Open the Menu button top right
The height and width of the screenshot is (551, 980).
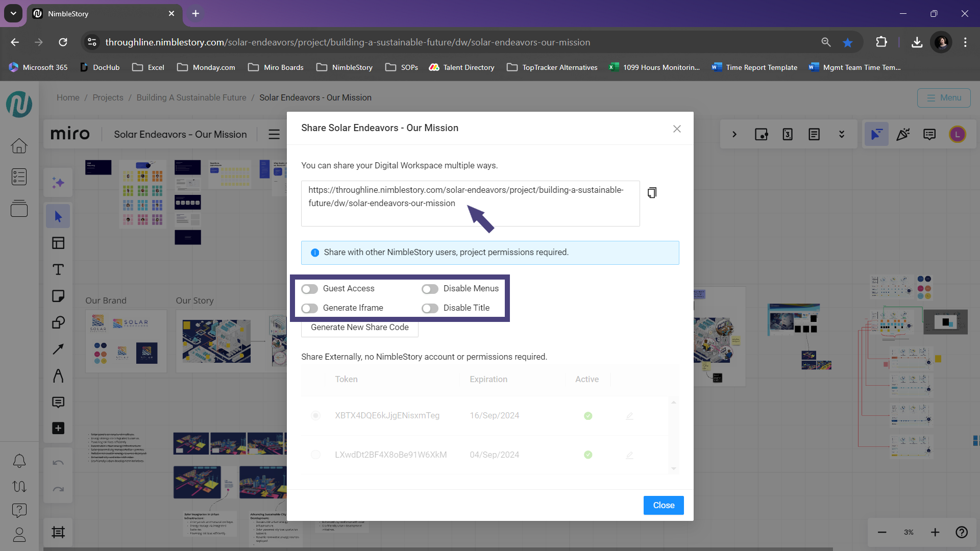(x=944, y=98)
